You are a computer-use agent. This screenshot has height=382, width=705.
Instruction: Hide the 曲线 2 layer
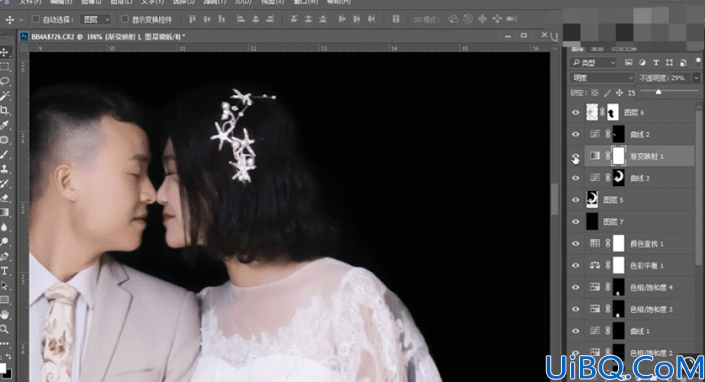[x=576, y=134]
